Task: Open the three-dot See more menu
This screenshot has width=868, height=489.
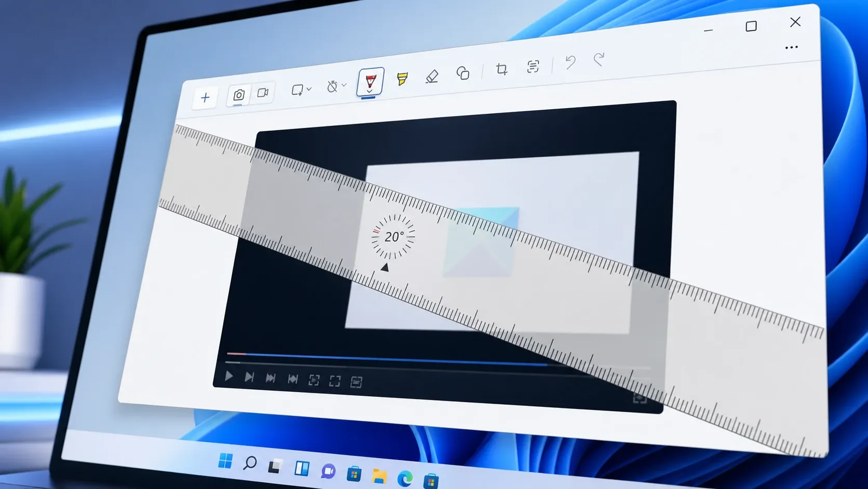Action: point(791,47)
